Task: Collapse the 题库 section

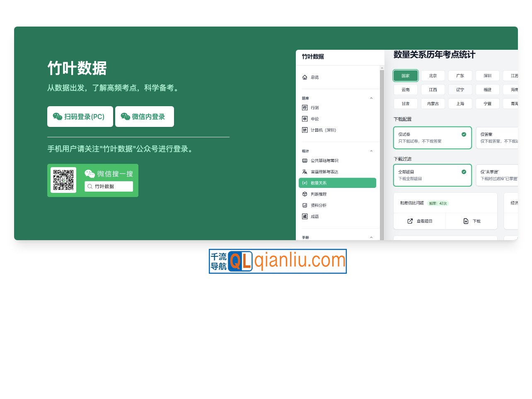Action: 371,98
